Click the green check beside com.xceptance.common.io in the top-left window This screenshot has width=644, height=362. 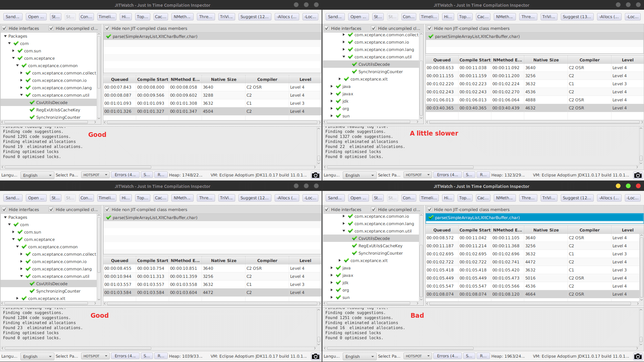coord(28,81)
